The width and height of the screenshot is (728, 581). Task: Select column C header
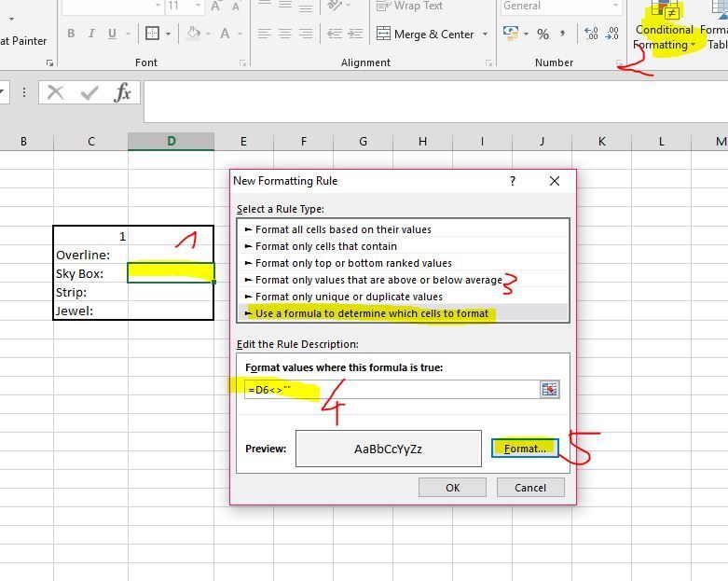91,141
